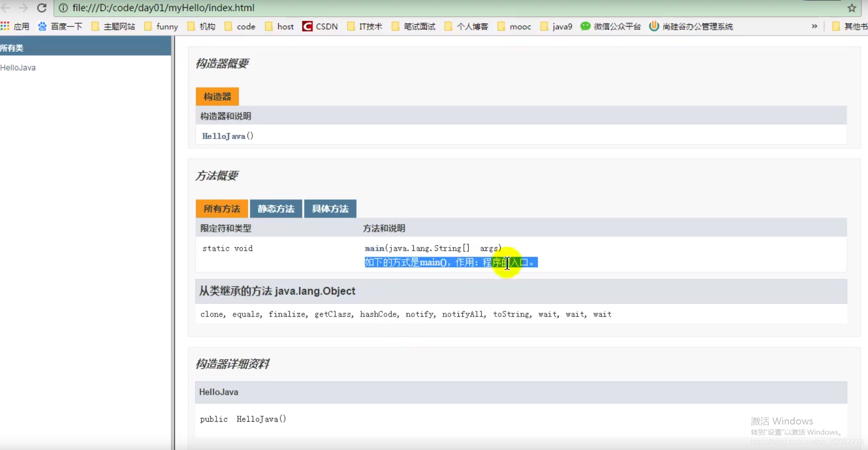The height and width of the screenshot is (450, 868).
Task: Open the 个人博客 bookmark folder
Action: 467,26
